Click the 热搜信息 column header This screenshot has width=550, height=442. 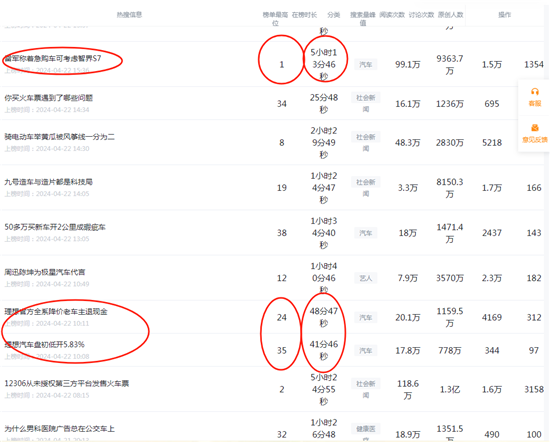(x=129, y=15)
